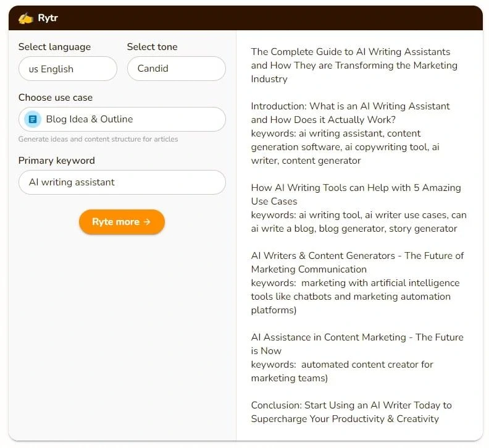Click the use case helper text about articles
This screenshot has width=489, height=448.
98,139
